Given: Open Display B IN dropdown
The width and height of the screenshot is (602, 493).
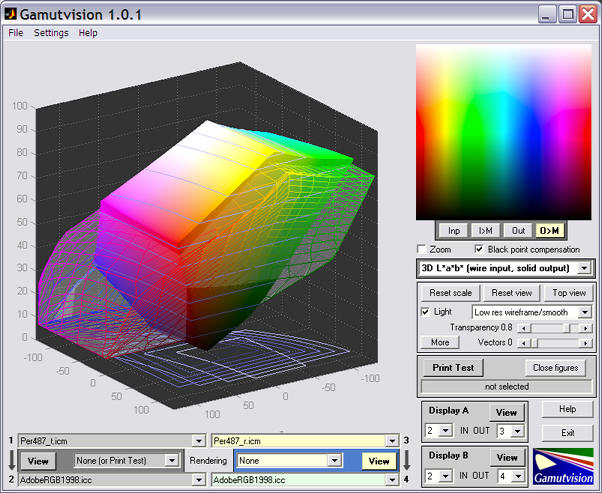Looking at the screenshot, I should [x=445, y=476].
